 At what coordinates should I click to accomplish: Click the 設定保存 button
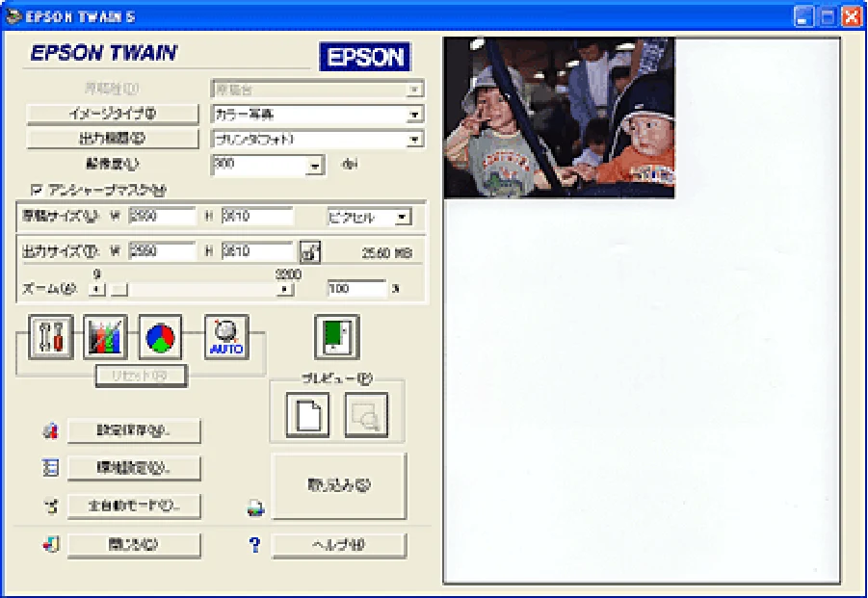click(x=134, y=430)
